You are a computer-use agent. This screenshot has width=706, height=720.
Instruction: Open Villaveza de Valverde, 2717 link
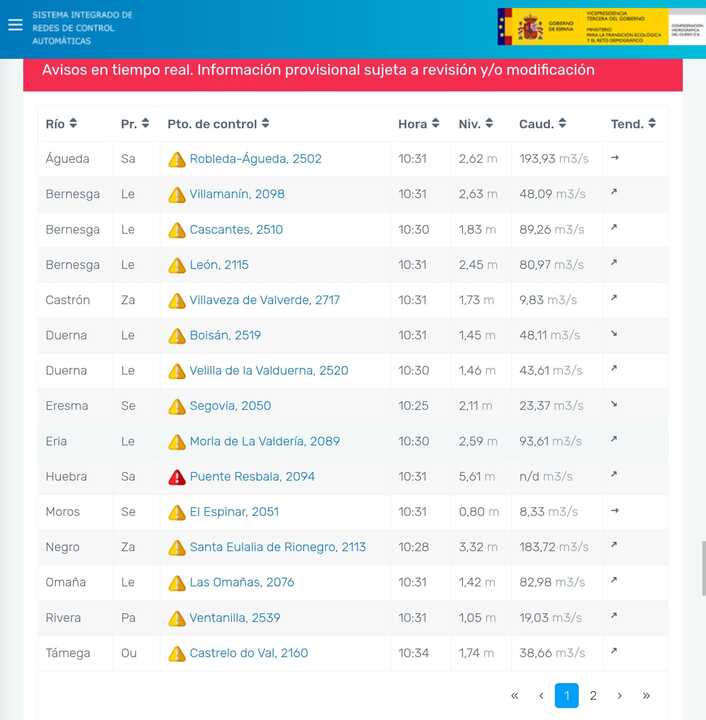coord(264,300)
